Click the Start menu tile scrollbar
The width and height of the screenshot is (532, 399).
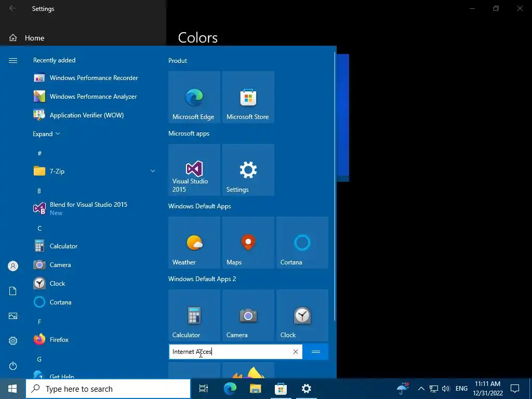tap(335, 186)
